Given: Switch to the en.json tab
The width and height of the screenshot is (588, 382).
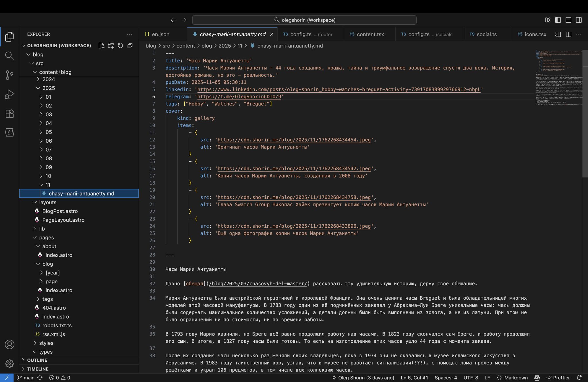Looking at the screenshot, I should point(160,34).
